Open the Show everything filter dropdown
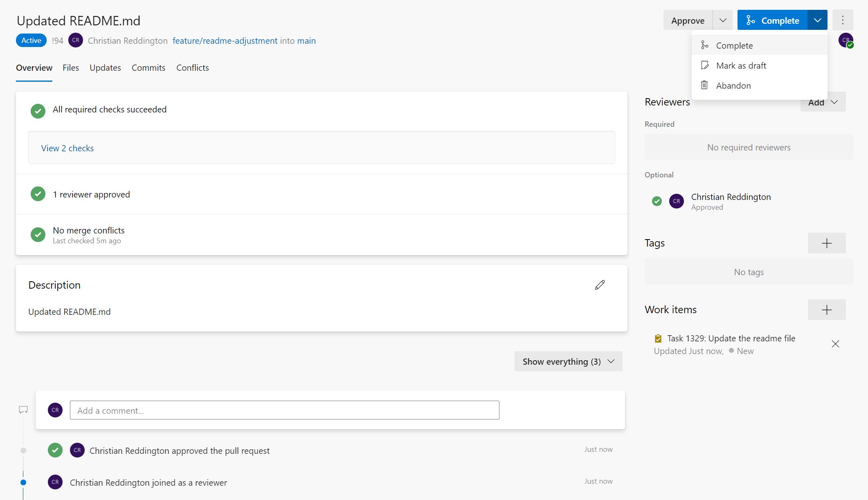Viewport: 868px width, 500px height. coord(568,361)
